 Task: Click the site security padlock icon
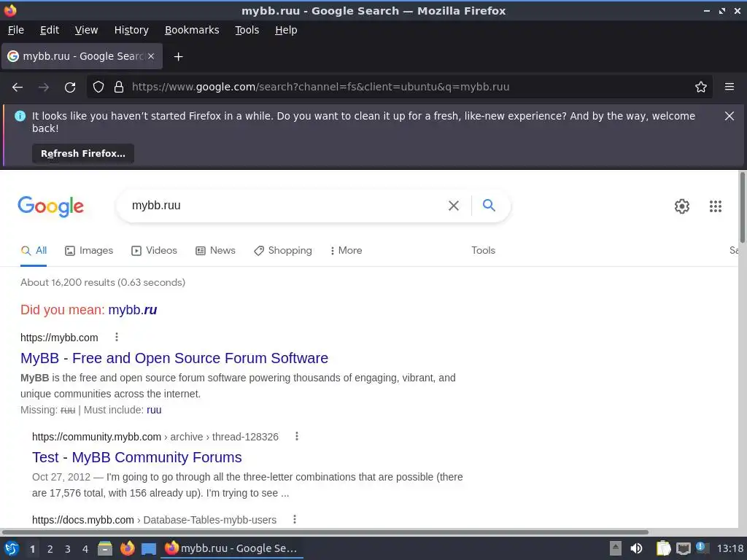119,87
